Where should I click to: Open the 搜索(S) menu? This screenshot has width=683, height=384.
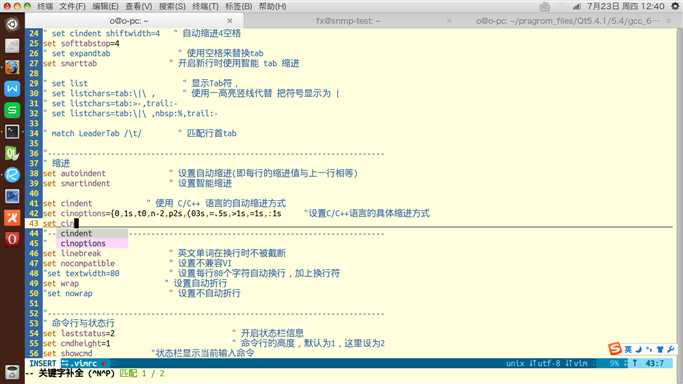pyautogui.click(x=172, y=7)
